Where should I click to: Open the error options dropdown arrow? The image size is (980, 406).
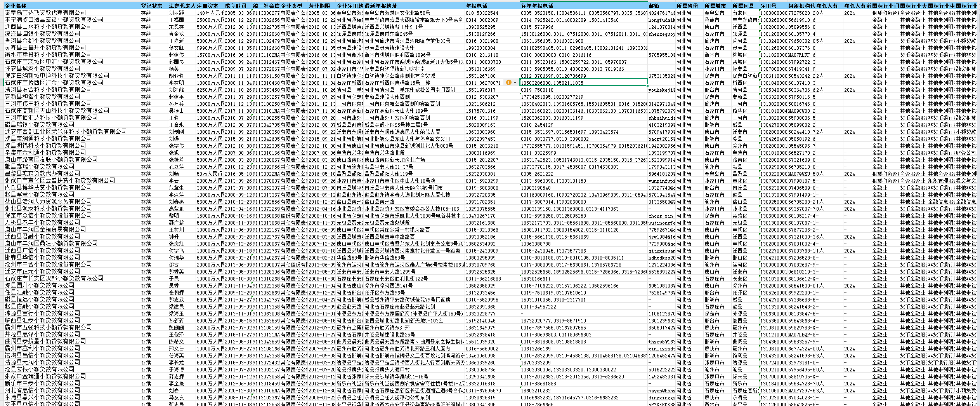coord(515,82)
